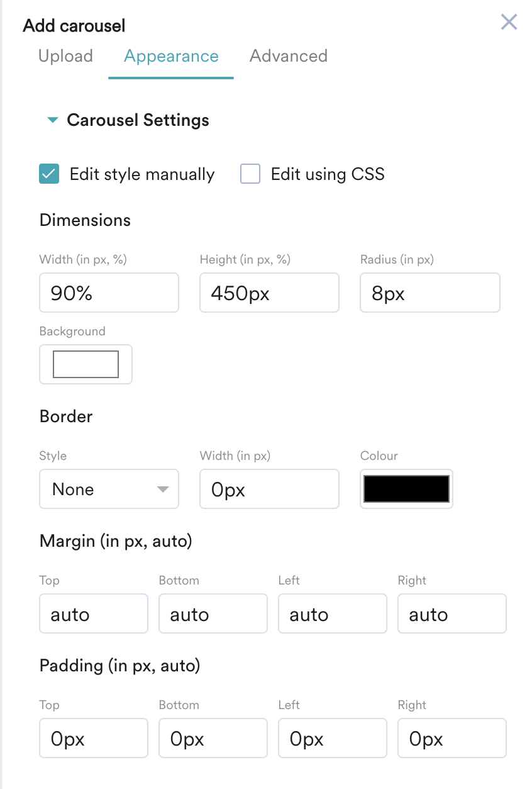
Task: Uncheck Edit style manually checkbox
Action: pyautogui.click(x=49, y=174)
